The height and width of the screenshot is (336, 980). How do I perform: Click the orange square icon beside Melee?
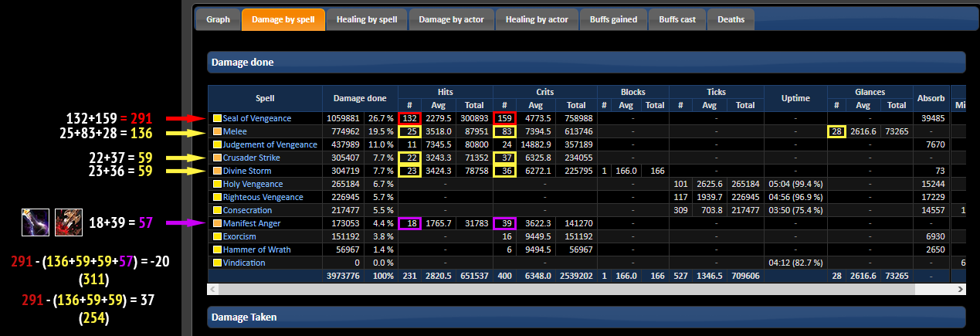click(x=217, y=131)
